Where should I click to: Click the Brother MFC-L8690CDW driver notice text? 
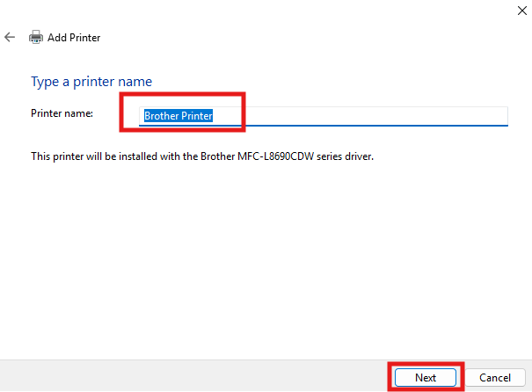coord(202,156)
